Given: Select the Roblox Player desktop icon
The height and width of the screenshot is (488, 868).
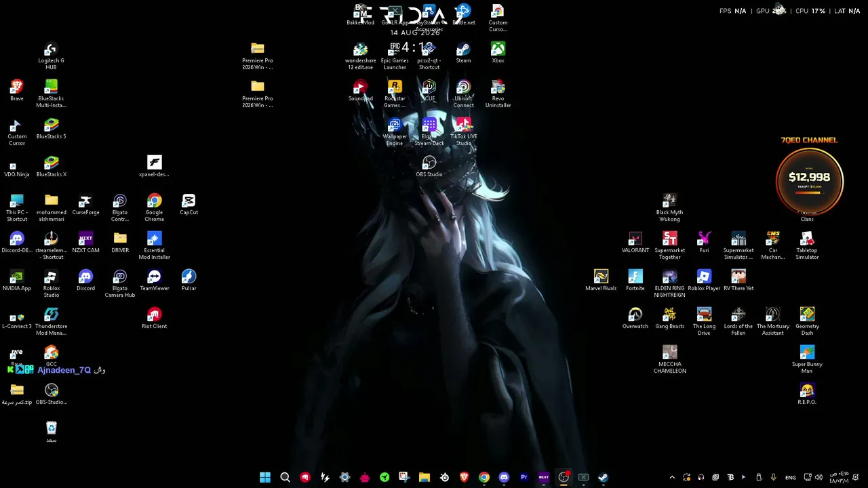Looking at the screenshot, I should pos(704,281).
